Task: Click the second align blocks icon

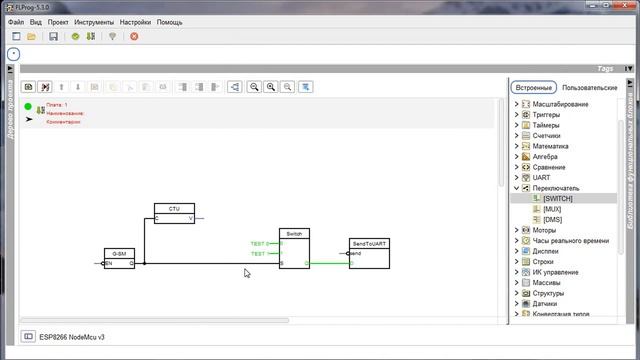Action: [x=199, y=87]
